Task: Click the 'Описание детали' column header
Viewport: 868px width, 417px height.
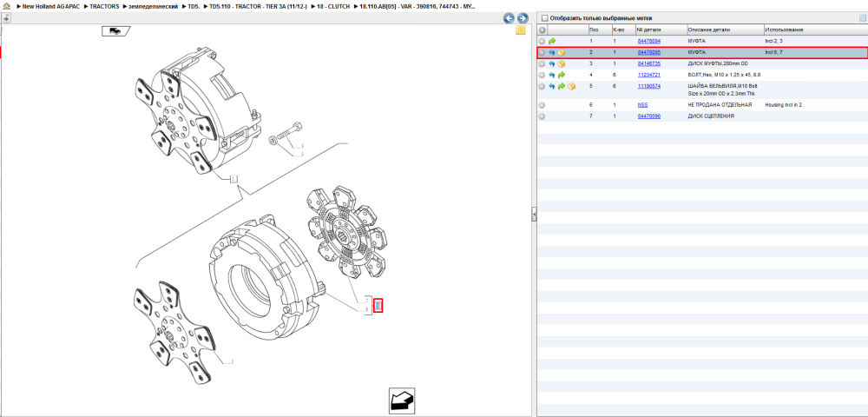Action: pos(709,30)
